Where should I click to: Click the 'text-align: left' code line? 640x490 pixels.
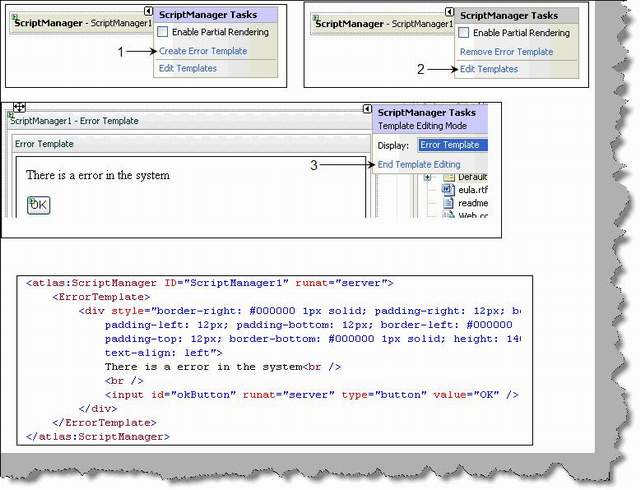163,352
